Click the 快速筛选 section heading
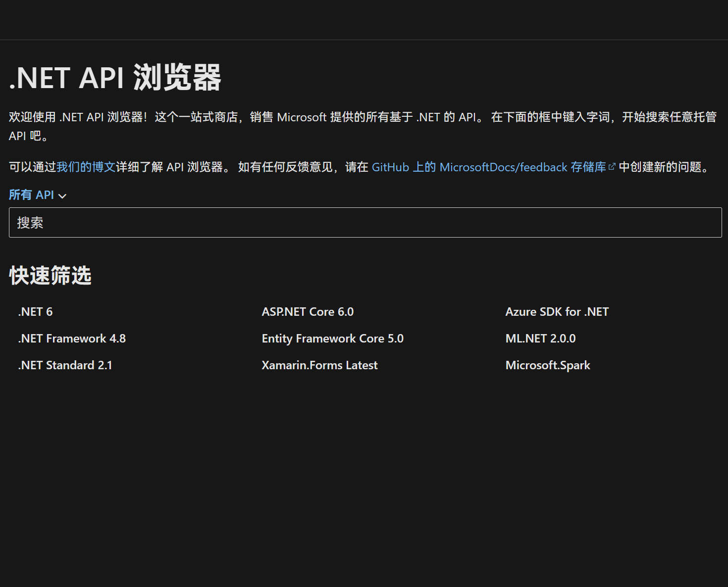The image size is (728, 587). coord(50,276)
